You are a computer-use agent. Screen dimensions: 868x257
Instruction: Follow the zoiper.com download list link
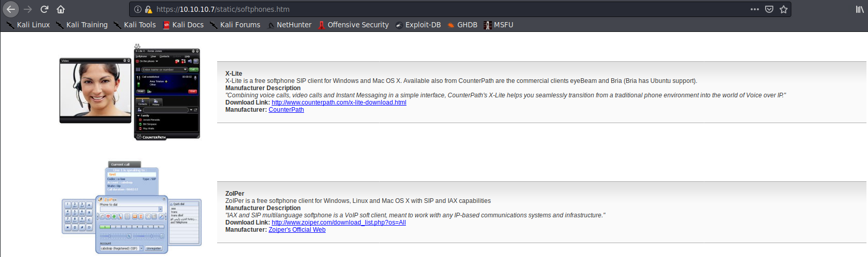339,222
